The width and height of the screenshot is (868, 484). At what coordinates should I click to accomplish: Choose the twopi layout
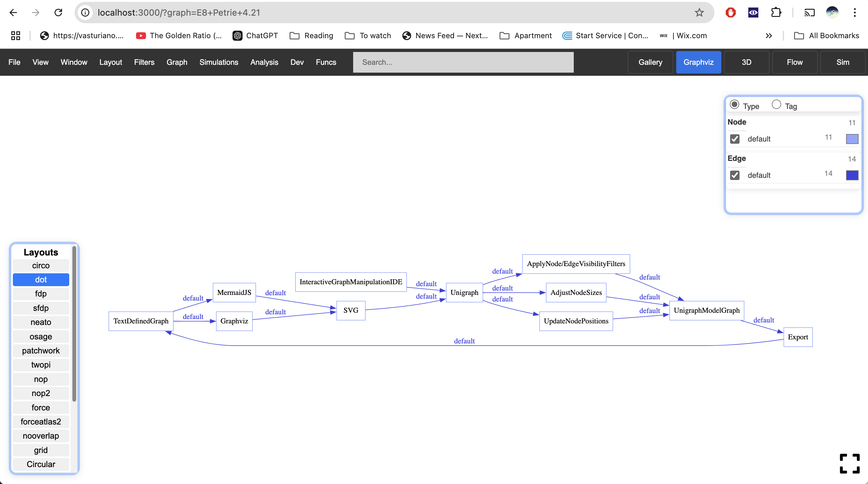41,365
